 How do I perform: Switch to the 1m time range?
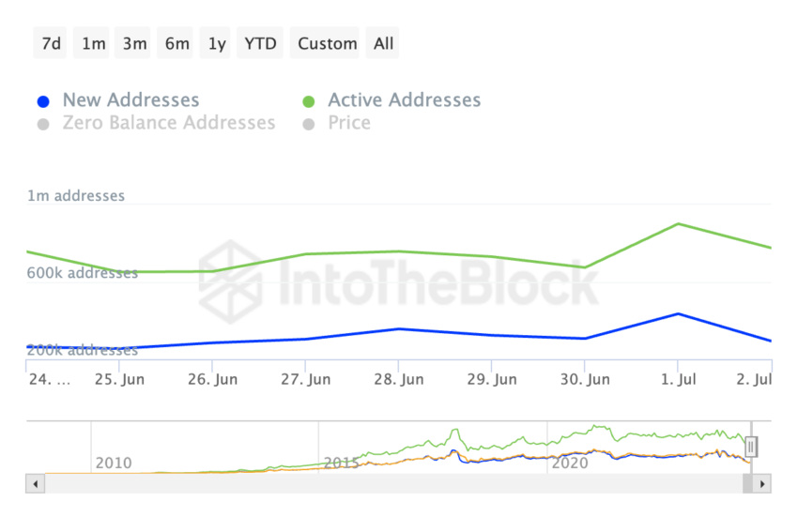pos(93,43)
